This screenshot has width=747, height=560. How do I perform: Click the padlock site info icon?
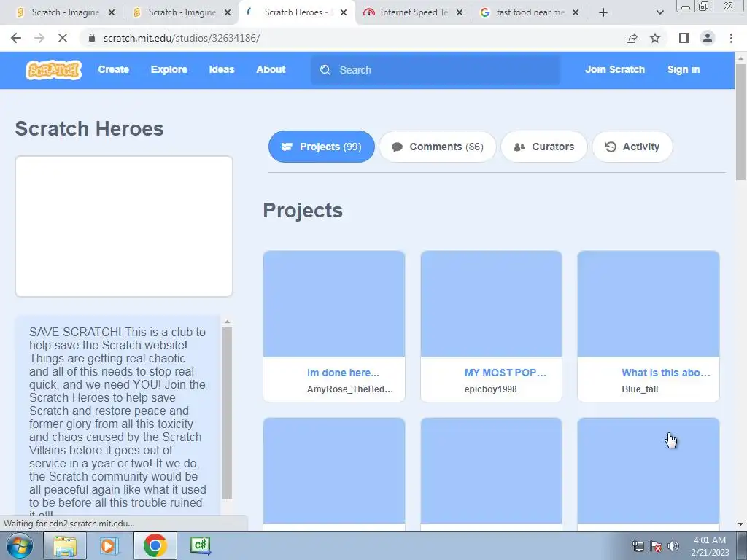pos(92,38)
